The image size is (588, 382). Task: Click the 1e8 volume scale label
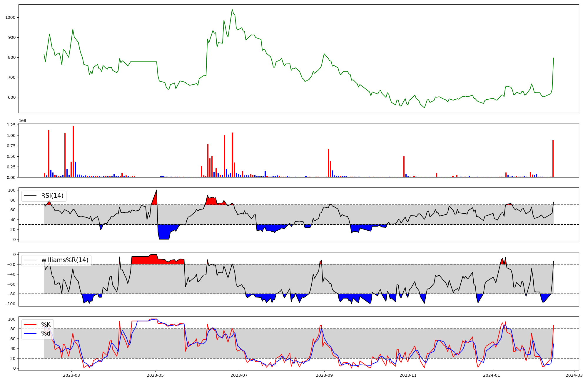pos(23,120)
